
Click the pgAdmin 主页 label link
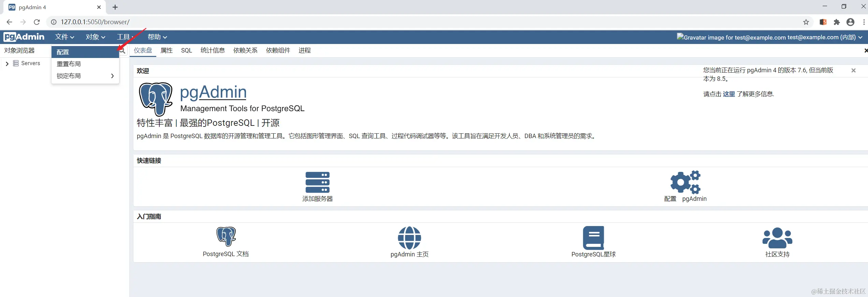[x=409, y=254]
